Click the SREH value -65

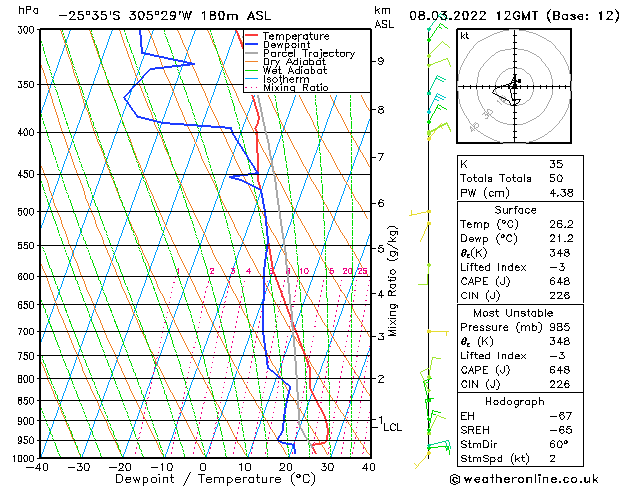[560, 430]
